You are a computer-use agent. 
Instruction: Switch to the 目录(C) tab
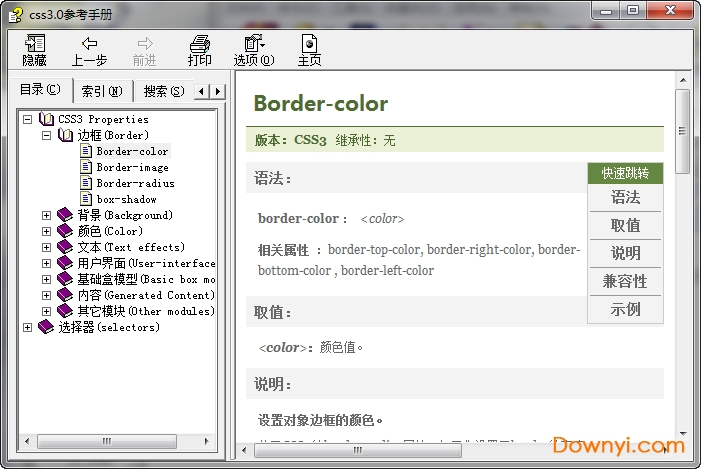pos(41,90)
